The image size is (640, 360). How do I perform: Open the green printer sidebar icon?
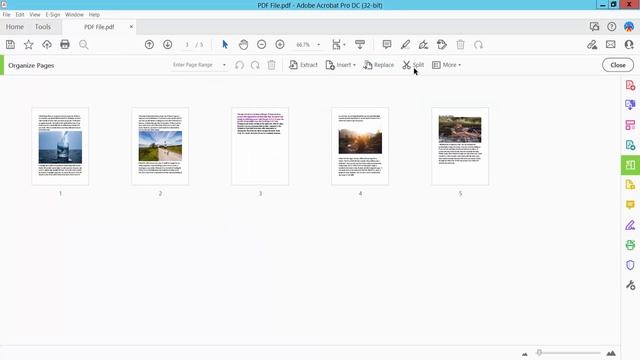pyautogui.click(x=630, y=245)
